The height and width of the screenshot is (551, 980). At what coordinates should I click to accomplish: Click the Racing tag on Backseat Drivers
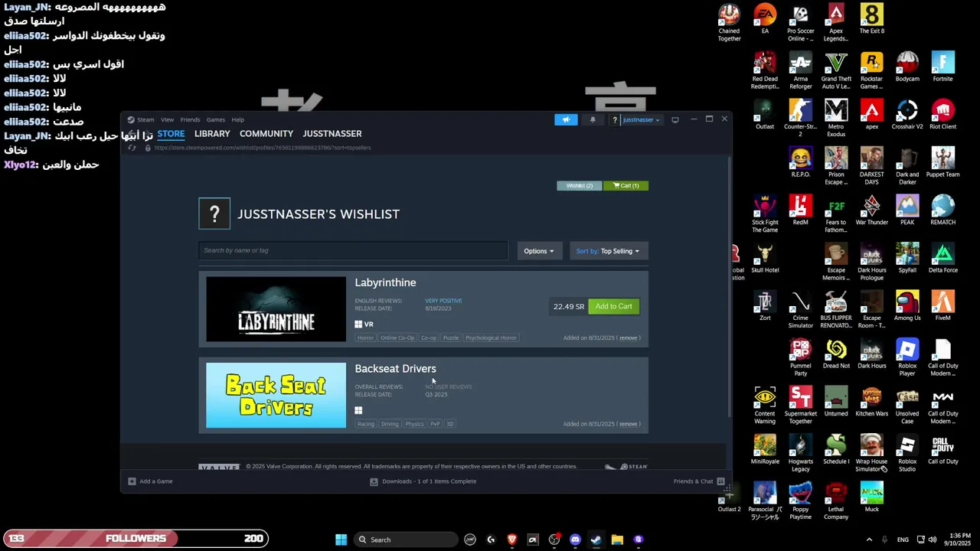[x=366, y=424]
